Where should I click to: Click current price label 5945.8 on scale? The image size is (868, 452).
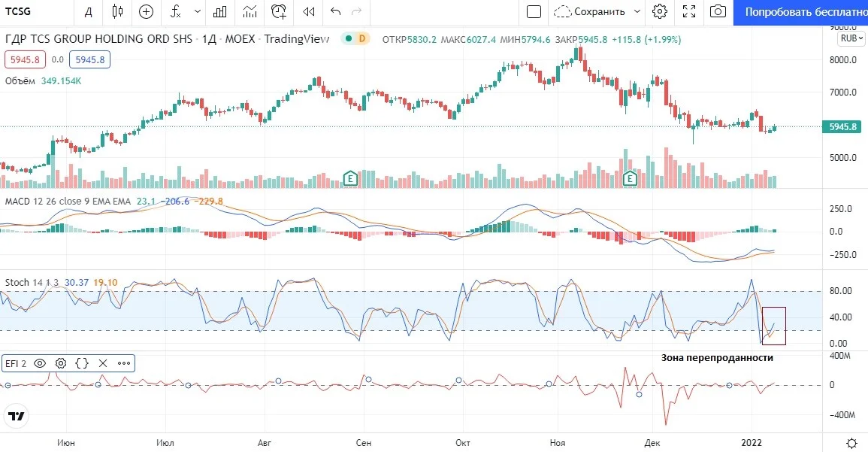pyautogui.click(x=842, y=127)
